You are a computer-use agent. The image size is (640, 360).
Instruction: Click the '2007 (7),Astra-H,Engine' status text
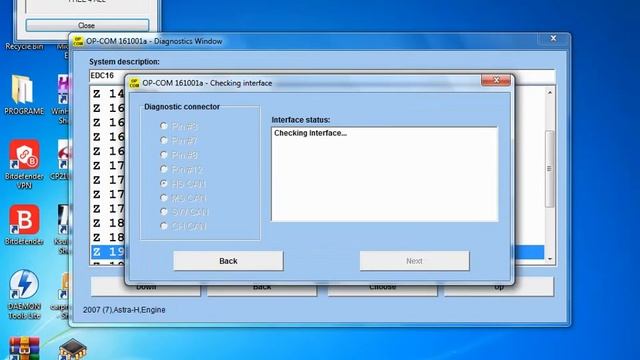[124, 310]
